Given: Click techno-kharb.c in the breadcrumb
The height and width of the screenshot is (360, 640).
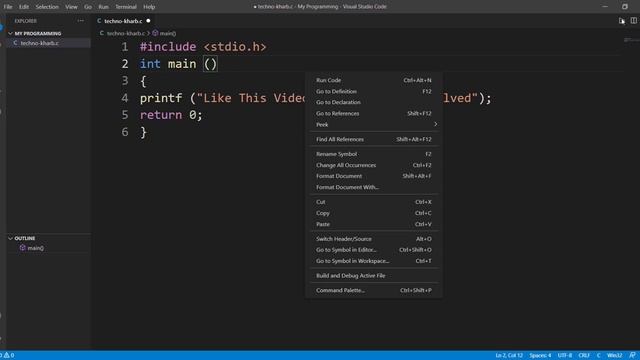Looking at the screenshot, I should 125,33.
